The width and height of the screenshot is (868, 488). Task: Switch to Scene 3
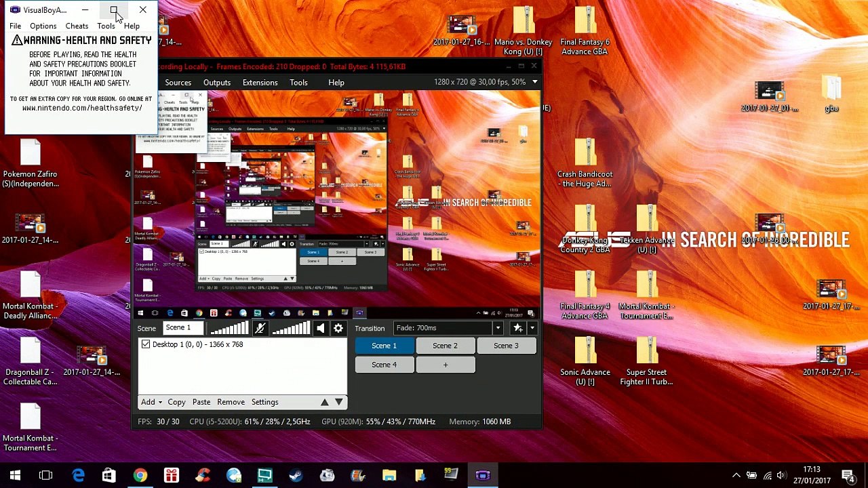pyautogui.click(x=506, y=346)
